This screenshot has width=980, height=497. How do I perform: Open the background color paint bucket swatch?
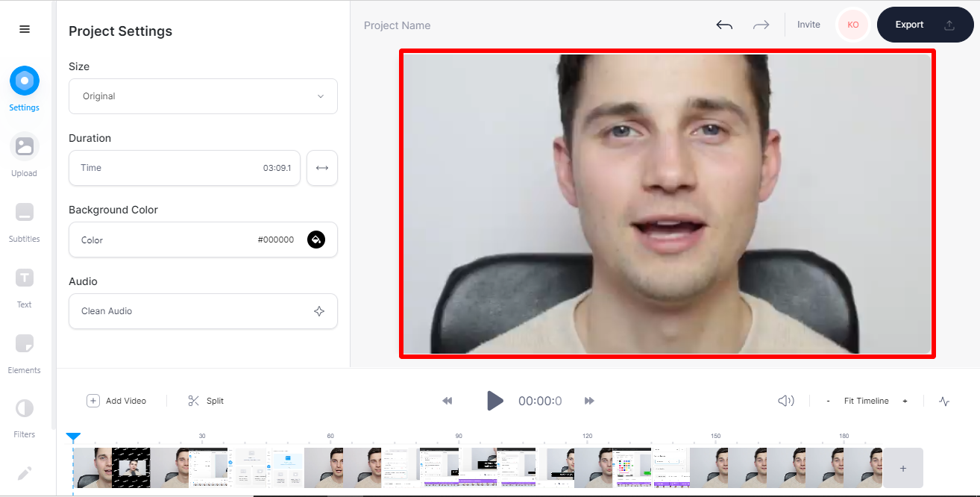(316, 240)
